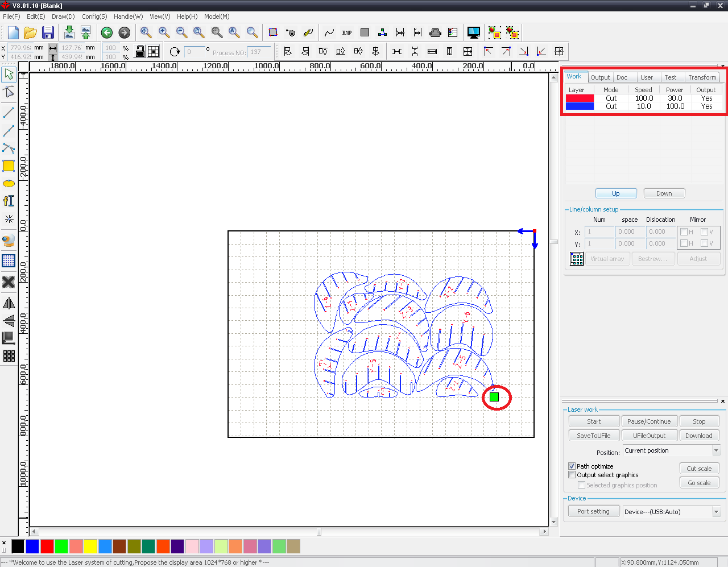
Task: Create a new blank document
Action: pyautogui.click(x=13, y=32)
